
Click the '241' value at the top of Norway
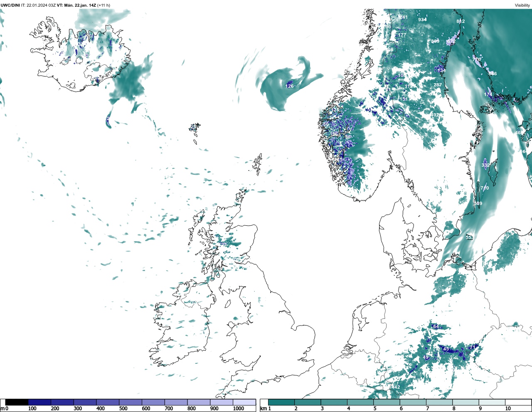click(x=404, y=17)
